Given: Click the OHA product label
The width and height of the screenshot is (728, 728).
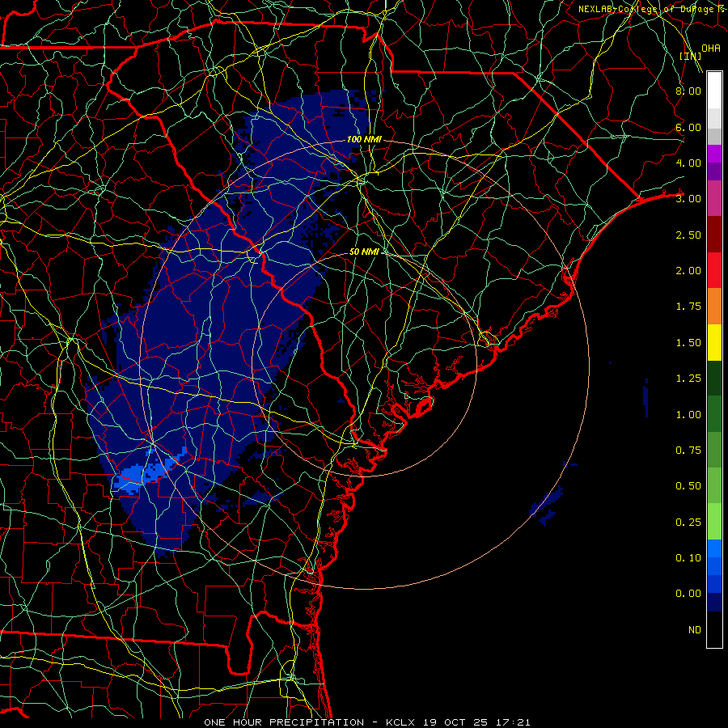Looking at the screenshot, I should [x=711, y=49].
